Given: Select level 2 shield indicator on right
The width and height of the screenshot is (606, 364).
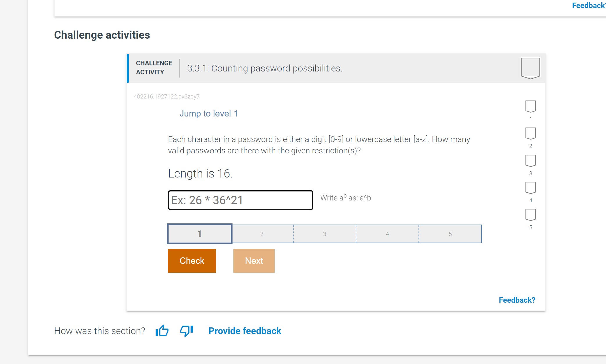Looking at the screenshot, I should pos(530,134).
